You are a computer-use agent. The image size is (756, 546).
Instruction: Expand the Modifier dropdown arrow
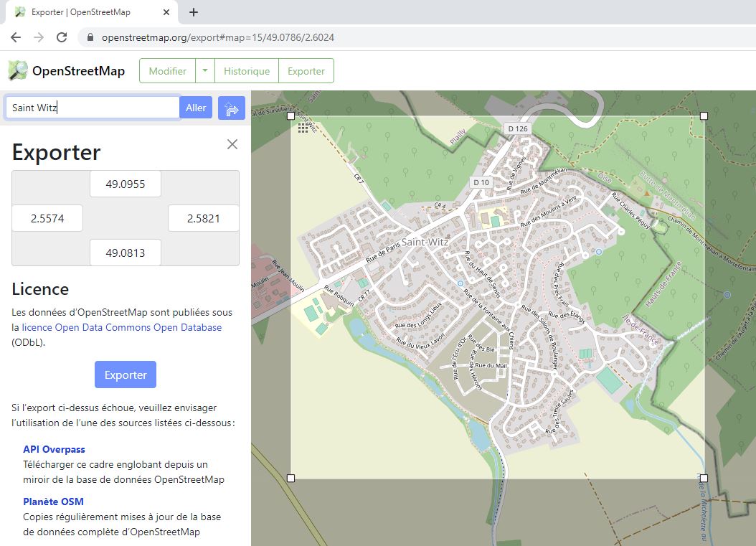click(205, 71)
